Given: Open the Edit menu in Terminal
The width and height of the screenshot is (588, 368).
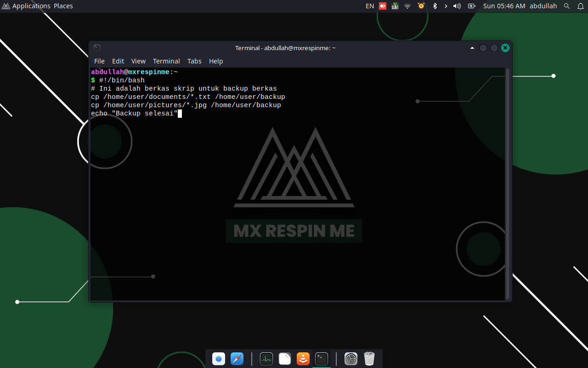Looking at the screenshot, I should [x=118, y=61].
